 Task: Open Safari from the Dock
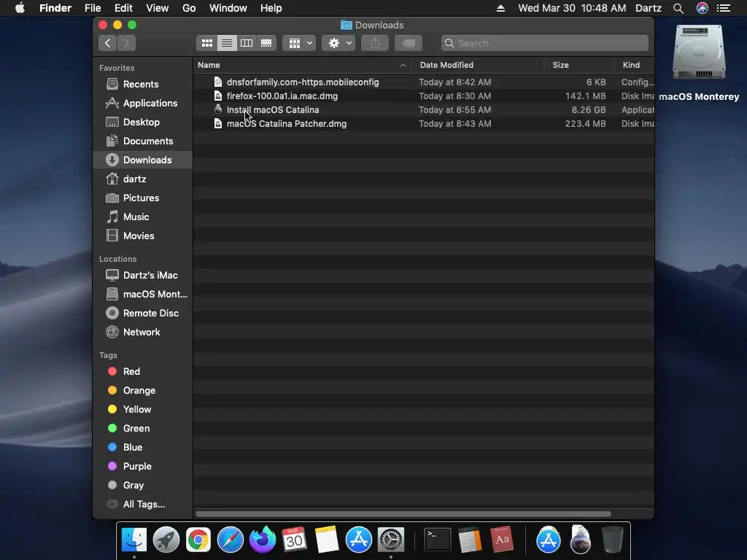[x=230, y=540]
